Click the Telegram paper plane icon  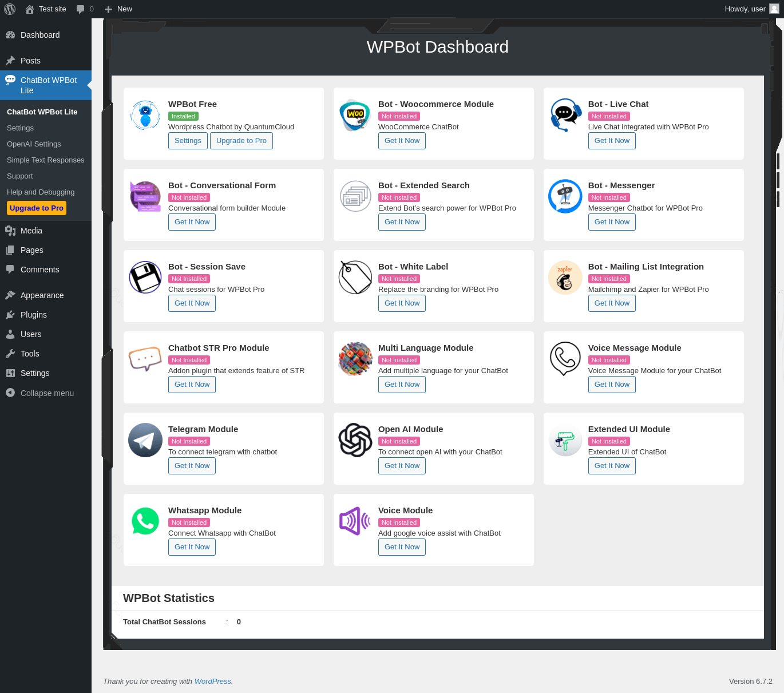pos(145,440)
